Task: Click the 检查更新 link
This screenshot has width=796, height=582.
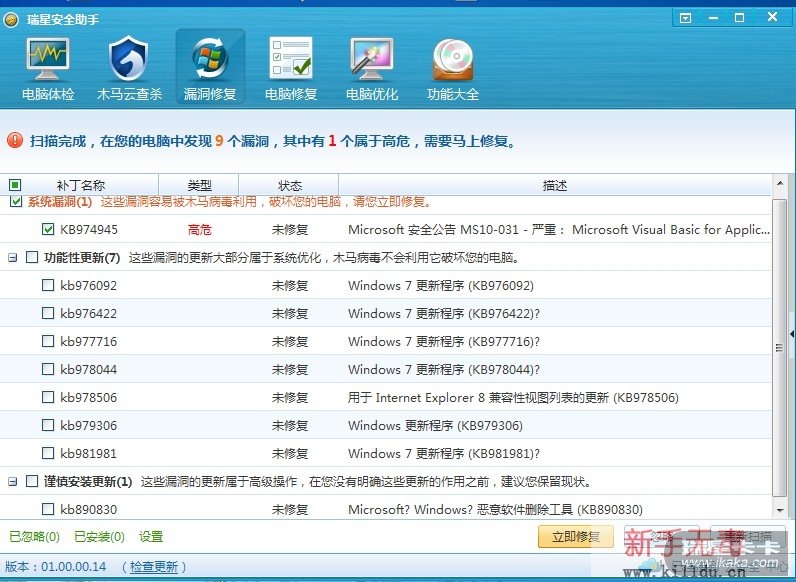Action: pyautogui.click(x=154, y=567)
